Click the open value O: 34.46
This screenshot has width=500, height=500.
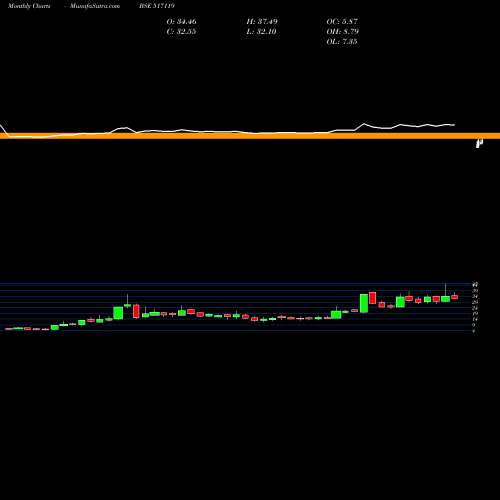181,22
